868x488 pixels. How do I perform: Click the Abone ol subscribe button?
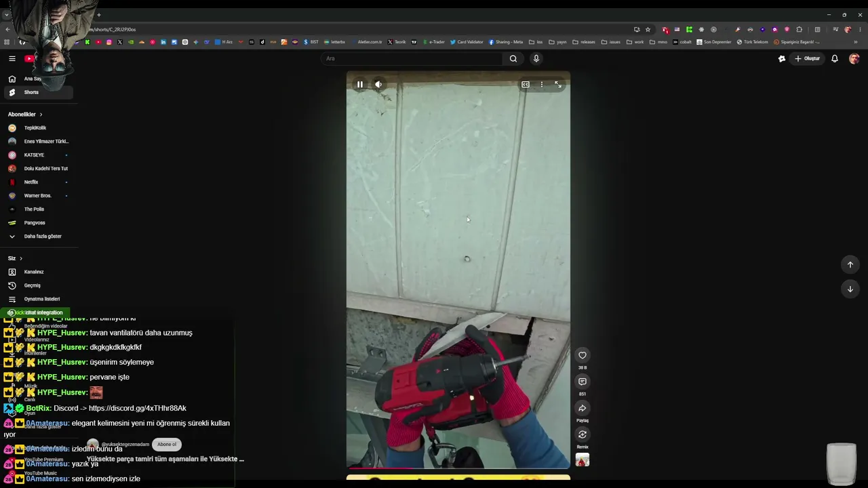(x=167, y=445)
